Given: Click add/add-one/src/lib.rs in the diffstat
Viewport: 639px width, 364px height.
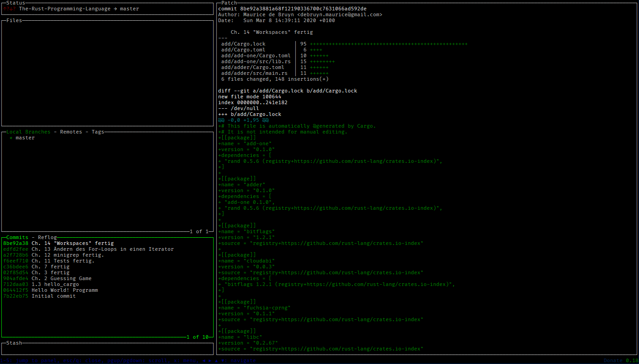Looking at the screenshot, I should (256, 61).
